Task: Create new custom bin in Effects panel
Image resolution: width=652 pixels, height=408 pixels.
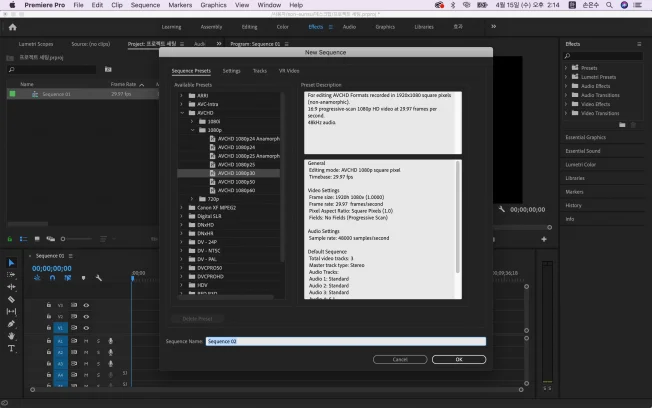Action: (x=622, y=125)
